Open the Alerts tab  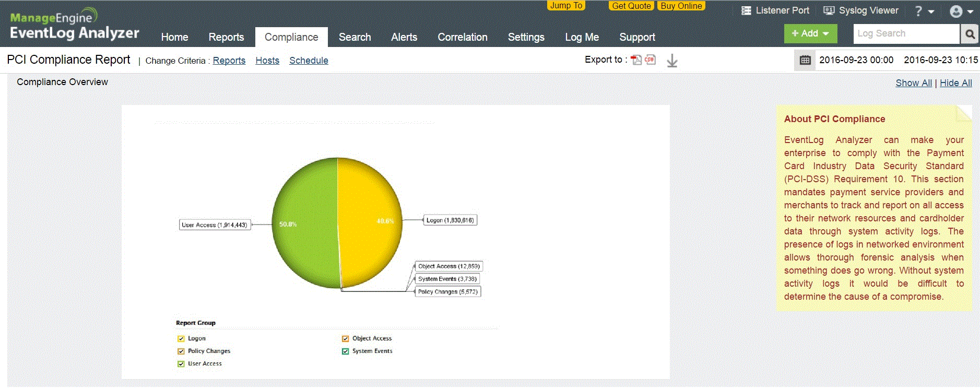(x=404, y=37)
